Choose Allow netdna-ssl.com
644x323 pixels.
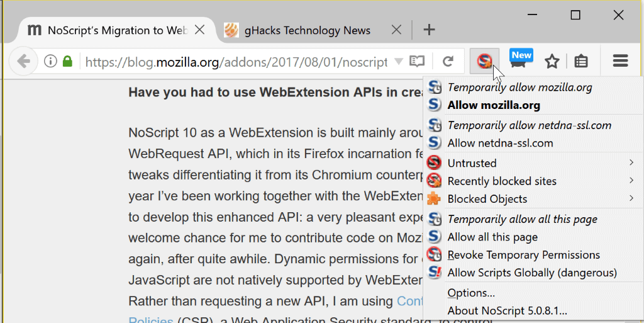point(533,143)
